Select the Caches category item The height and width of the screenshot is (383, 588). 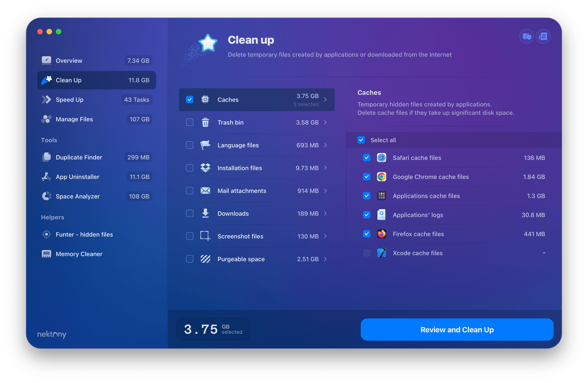pos(256,99)
